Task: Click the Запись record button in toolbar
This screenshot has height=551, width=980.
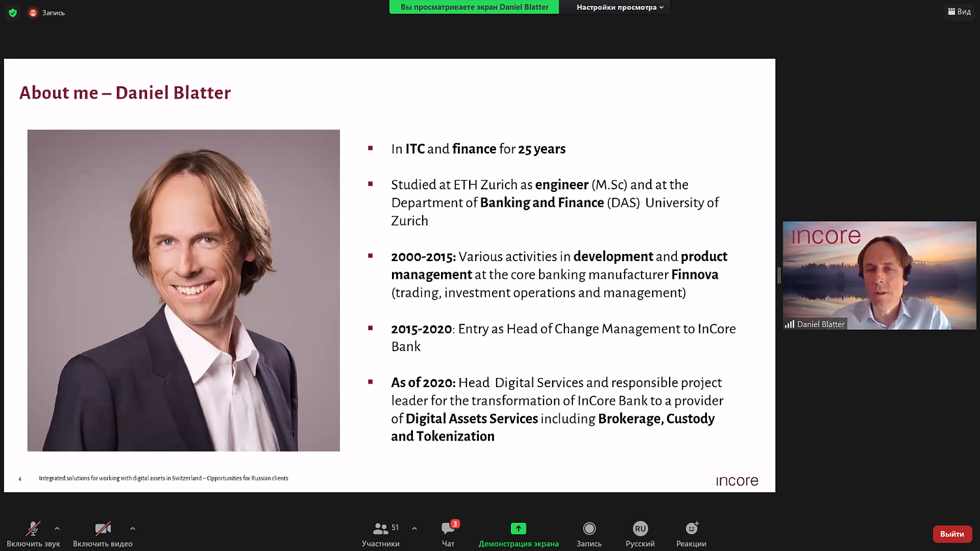Action: (589, 534)
